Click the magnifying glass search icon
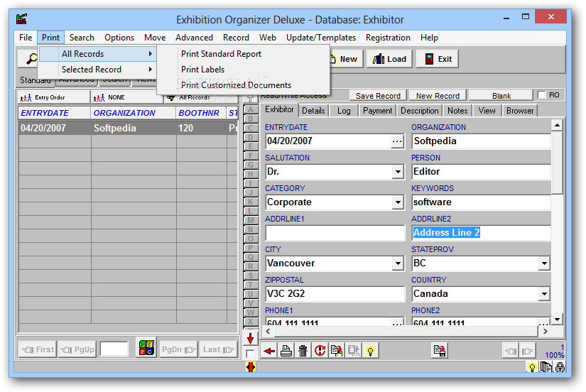 click(x=31, y=59)
